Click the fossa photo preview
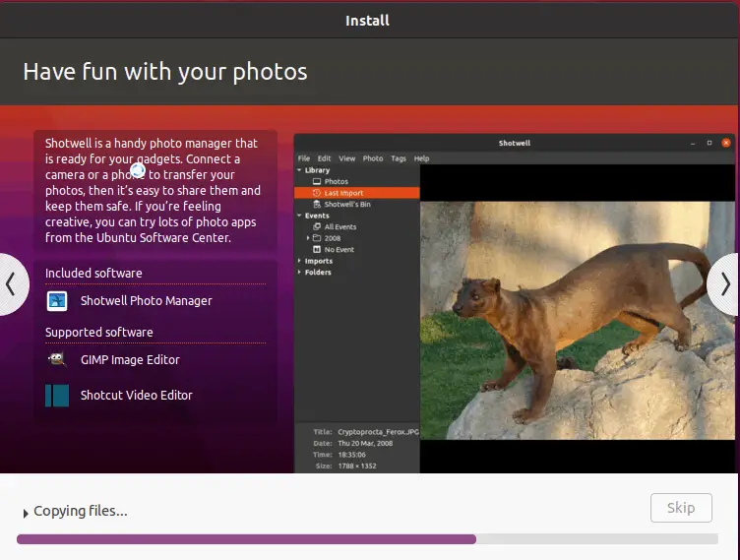Screen dimensions: 740x560 [578, 321]
